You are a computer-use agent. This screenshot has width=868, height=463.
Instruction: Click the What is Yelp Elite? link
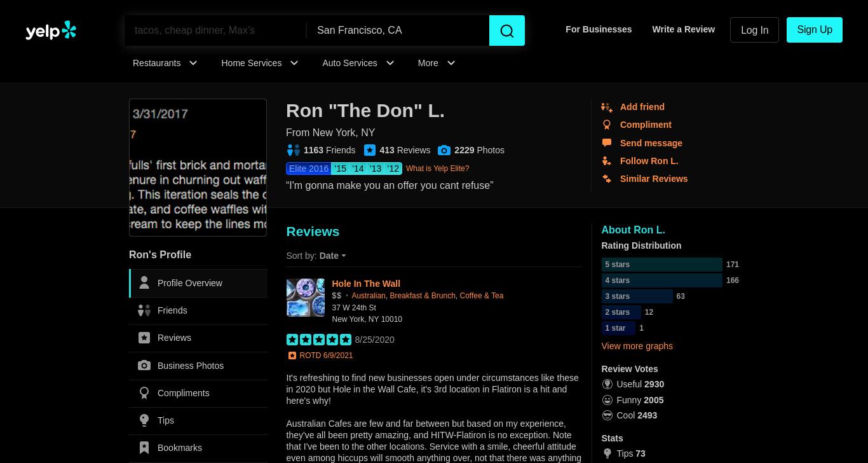coord(438,169)
